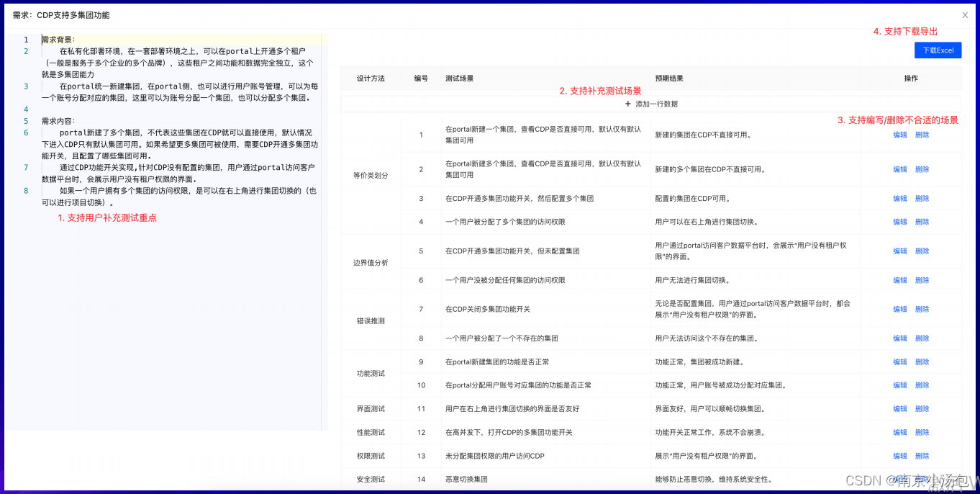980x494 pixels.
Task: Click the 操作 column header
Action: point(911,78)
